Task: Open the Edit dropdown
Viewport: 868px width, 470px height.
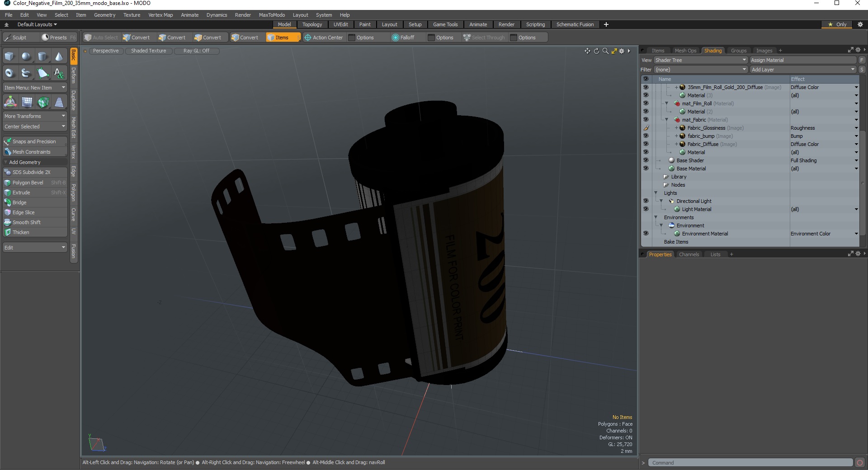Action: pos(35,248)
